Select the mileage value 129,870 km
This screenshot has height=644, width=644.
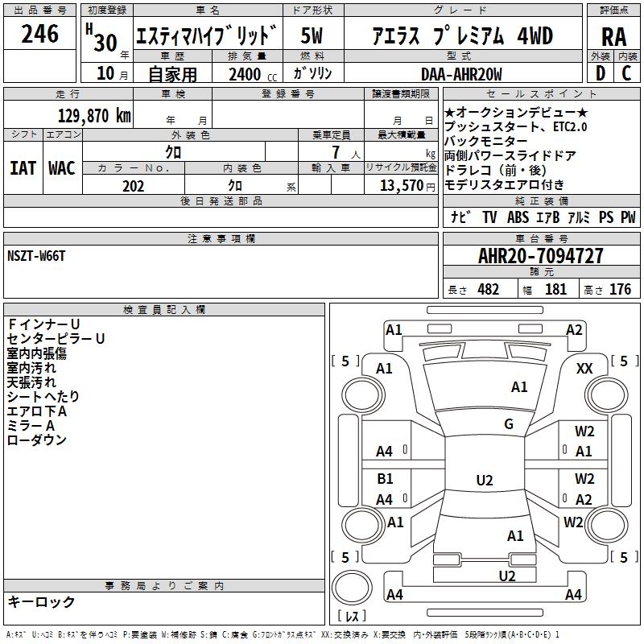click(x=94, y=115)
